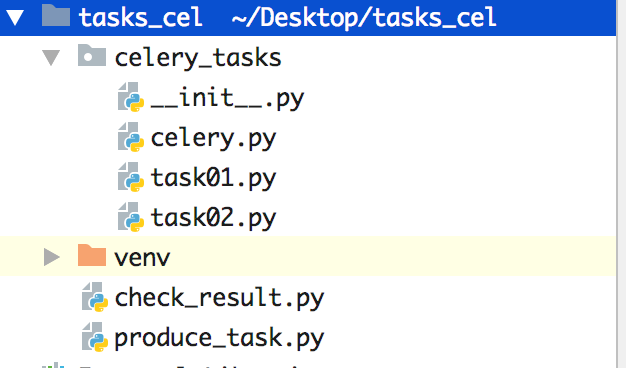Select check_result.py in the tree
The height and width of the screenshot is (368, 626).
220,298
